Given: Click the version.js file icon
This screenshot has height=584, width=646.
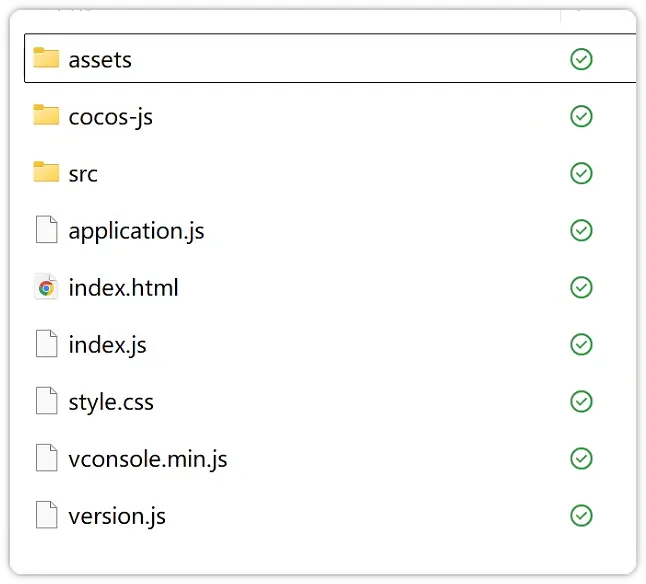Looking at the screenshot, I should point(46,516).
